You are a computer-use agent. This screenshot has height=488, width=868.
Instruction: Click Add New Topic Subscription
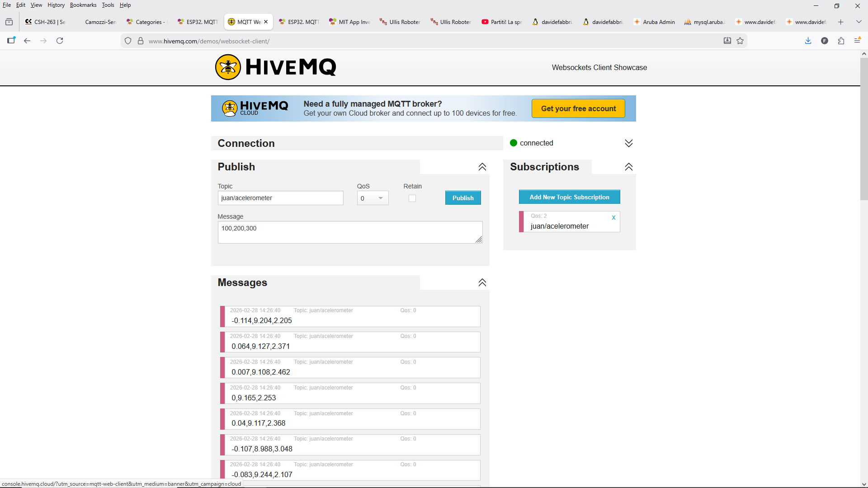(x=569, y=197)
